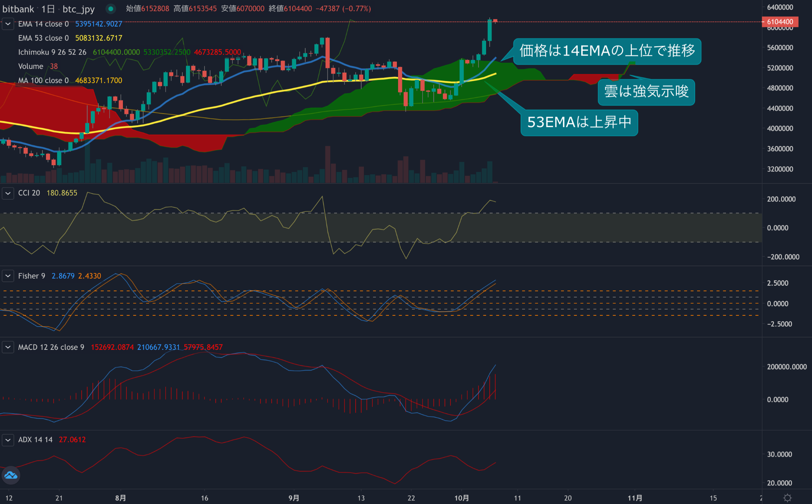The height and width of the screenshot is (504, 812).
Task: Click the green market status dot
Action: pyautogui.click(x=111, y=9)
